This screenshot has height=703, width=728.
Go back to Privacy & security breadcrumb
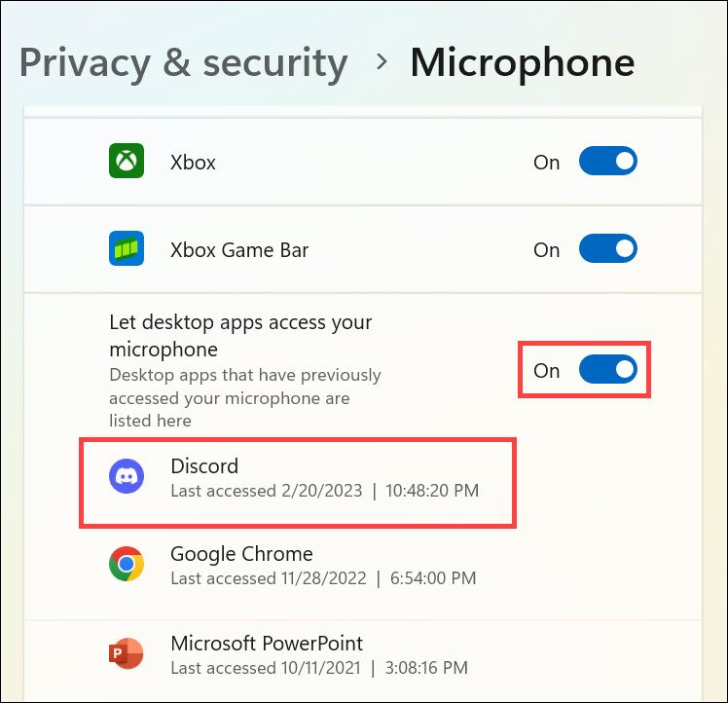183,63
